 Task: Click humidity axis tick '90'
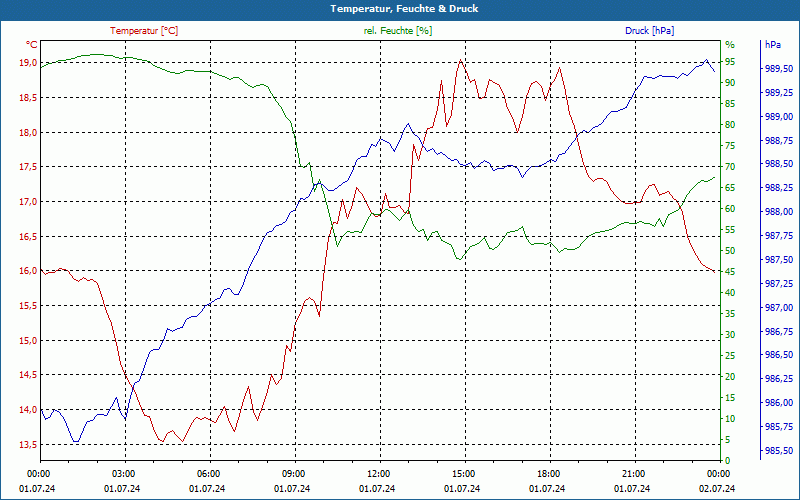coord(730,83)
